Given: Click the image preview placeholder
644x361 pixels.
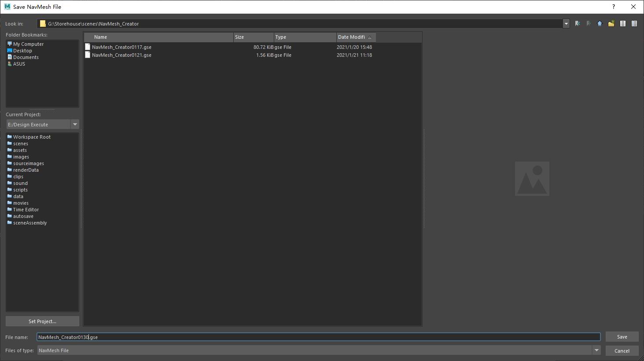Looking at the screenshot, I should click(x=532, y=179).
